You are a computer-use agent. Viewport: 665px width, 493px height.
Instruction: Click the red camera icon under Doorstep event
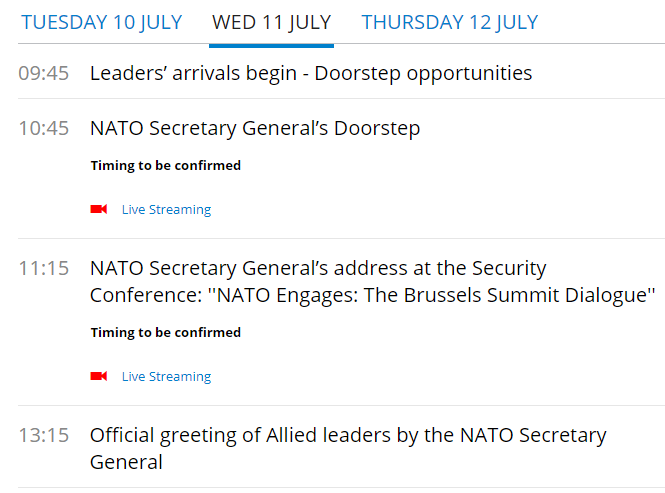click(x=99, y=209)
